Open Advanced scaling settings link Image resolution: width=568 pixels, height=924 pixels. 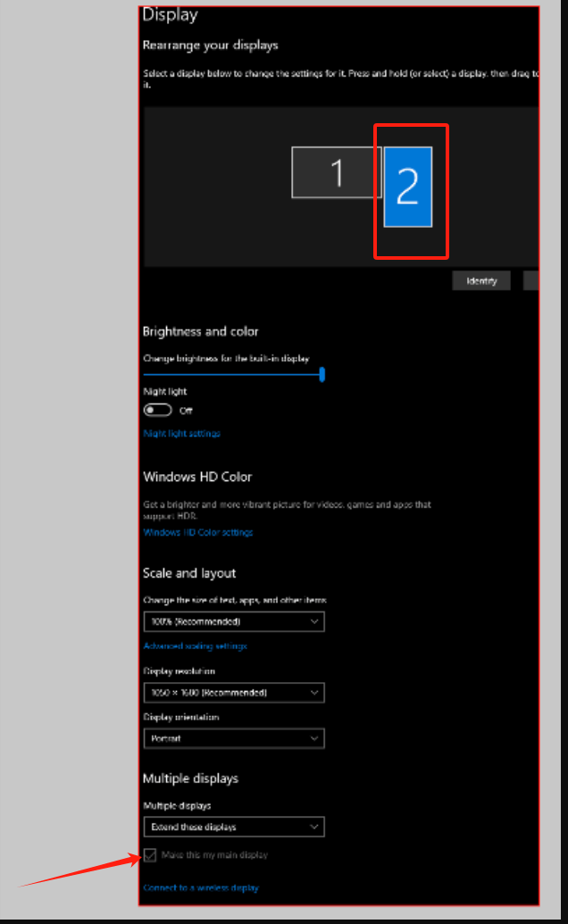click(195, 645)
